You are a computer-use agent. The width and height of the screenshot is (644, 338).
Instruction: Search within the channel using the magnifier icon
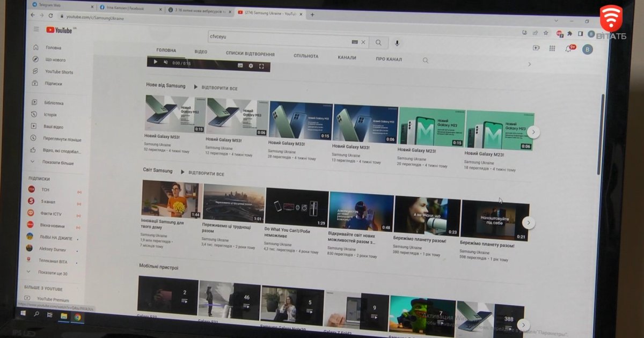(x=426, y=61)
